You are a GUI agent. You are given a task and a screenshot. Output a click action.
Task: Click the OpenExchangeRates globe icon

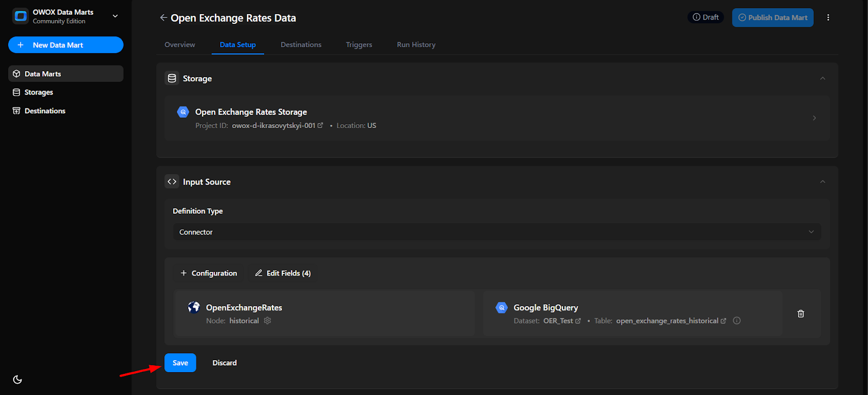tap(194, 307)
